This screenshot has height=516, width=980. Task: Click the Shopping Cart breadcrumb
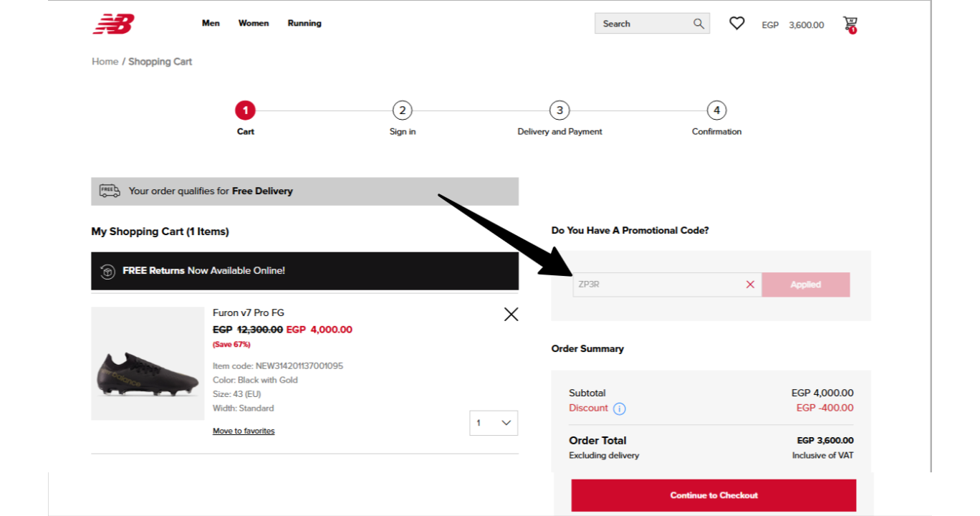pos(160,62)
